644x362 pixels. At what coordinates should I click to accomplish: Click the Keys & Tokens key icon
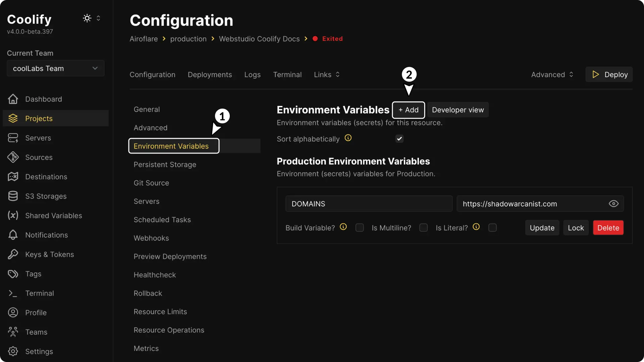click(x=13, y=254)
